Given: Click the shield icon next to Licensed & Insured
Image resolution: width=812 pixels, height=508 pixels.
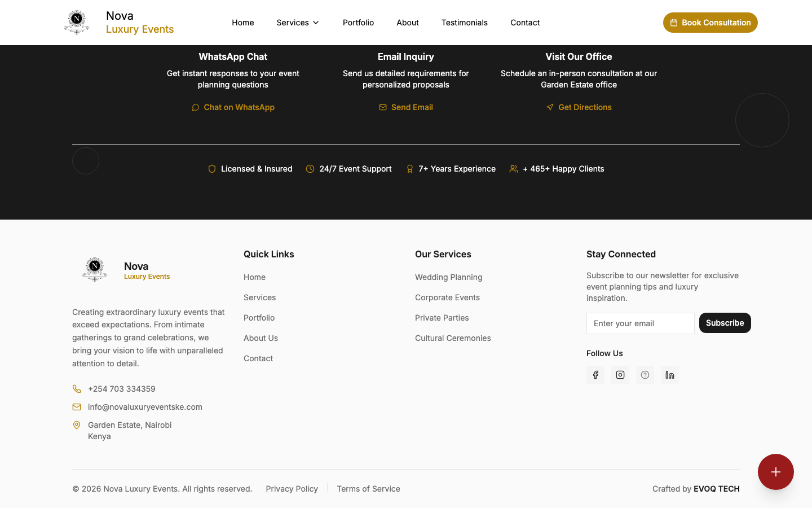Looking at the screenshot, I should tap(212, 169).
